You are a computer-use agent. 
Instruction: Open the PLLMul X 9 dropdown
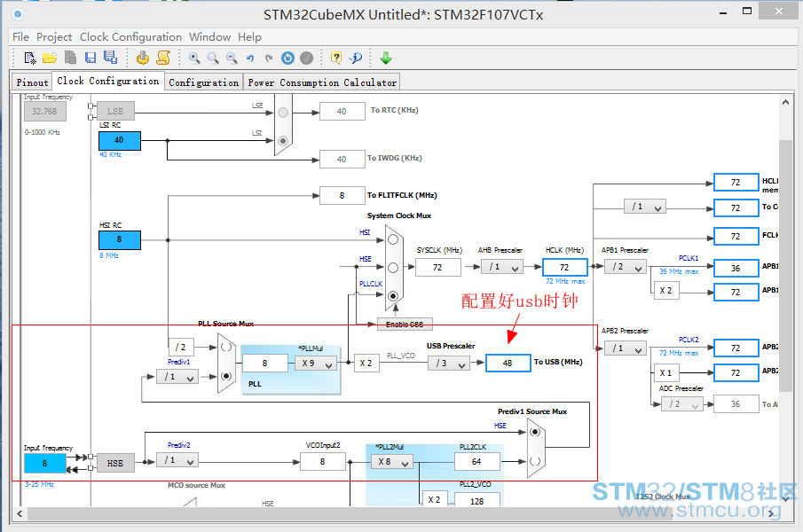pos(316,364)
